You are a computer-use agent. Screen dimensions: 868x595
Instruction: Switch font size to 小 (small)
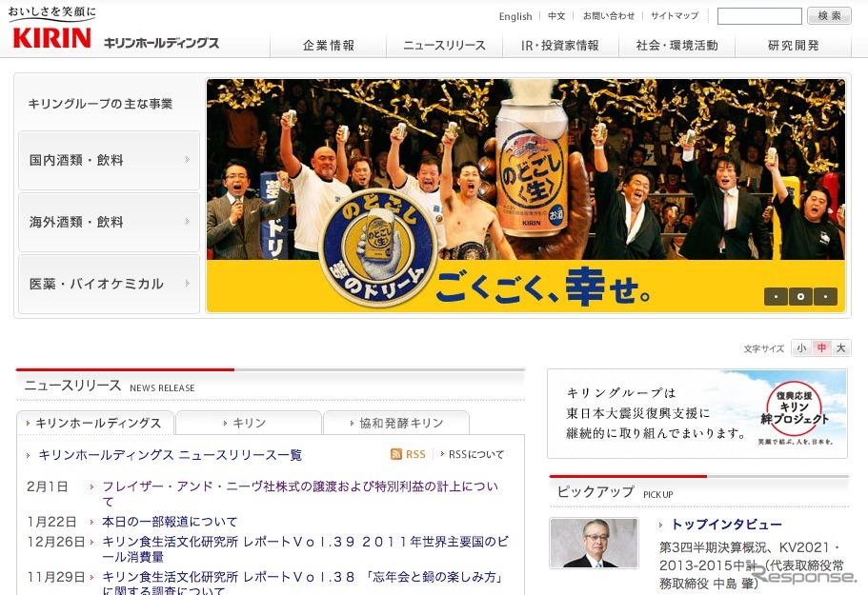click(x=800, y=347)
